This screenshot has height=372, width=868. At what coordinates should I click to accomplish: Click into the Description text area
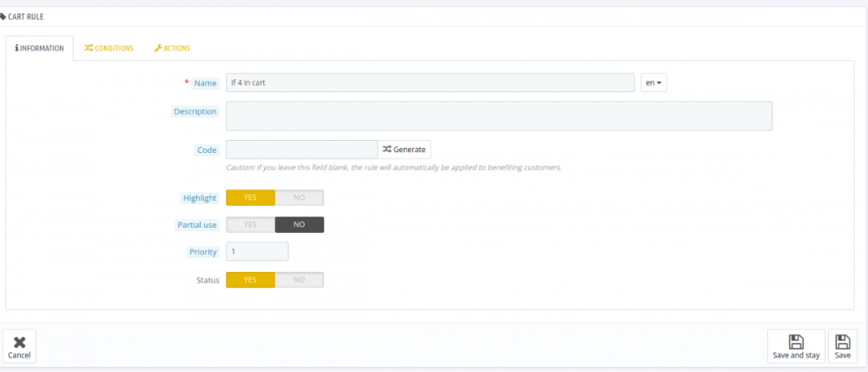(x=498, y=116)
